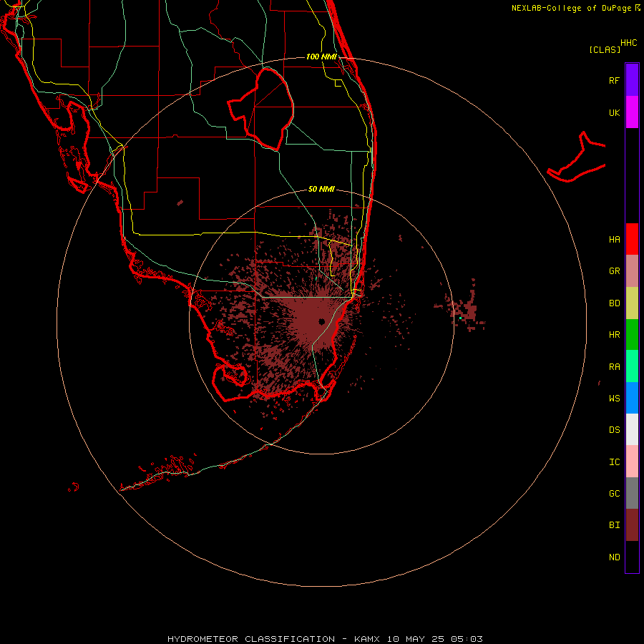Click the RA legend label

click(x=614, y=366)
